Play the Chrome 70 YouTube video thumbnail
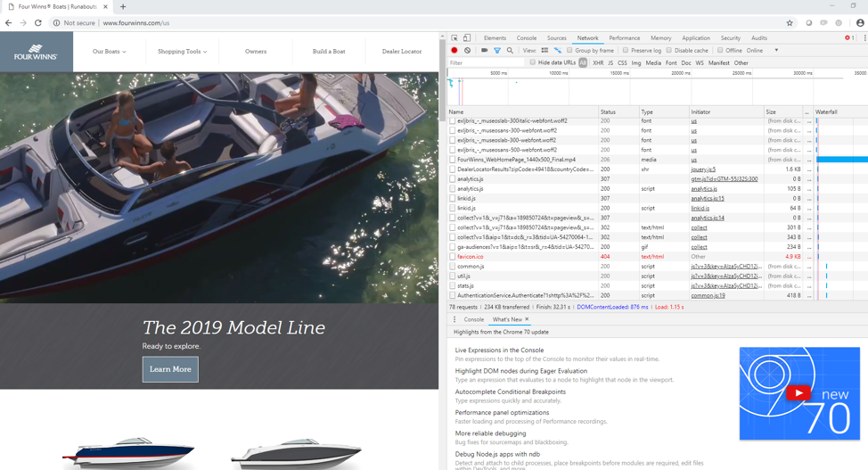This screenshot has height=470, width=868. coord(799,393)
